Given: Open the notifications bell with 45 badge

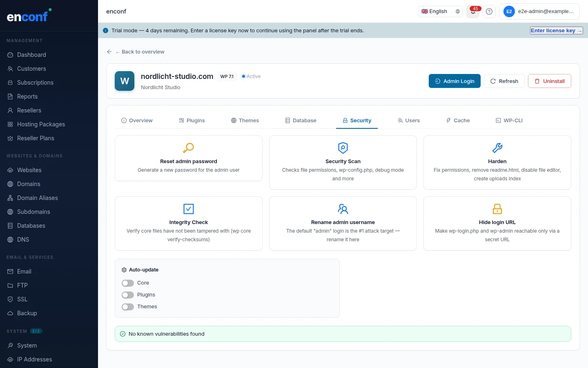Looking at the screenshot, I should click(x=473, y=11).
